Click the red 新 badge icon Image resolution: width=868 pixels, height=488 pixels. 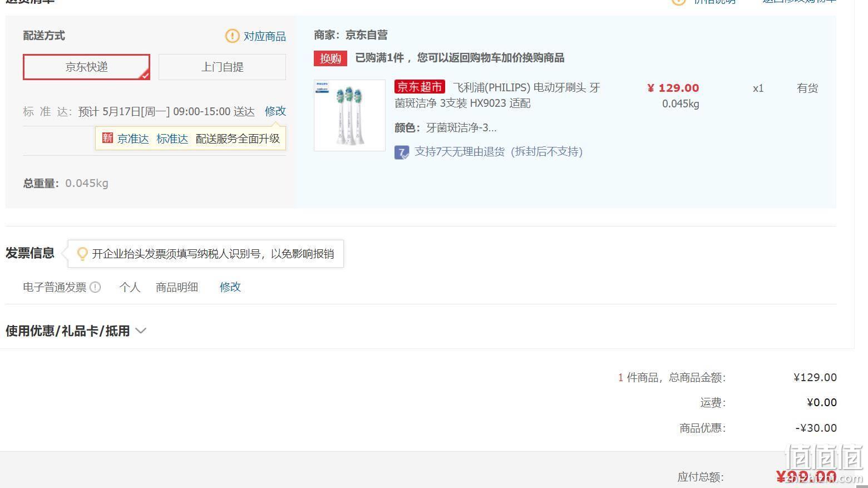click(107, 138)
